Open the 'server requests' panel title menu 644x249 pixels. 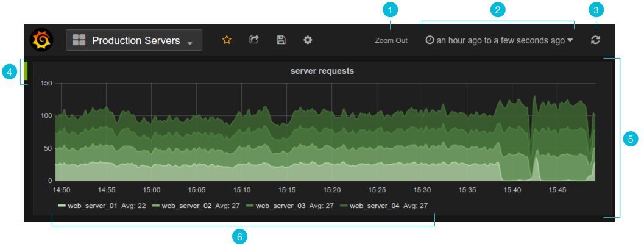click(322, 71)
